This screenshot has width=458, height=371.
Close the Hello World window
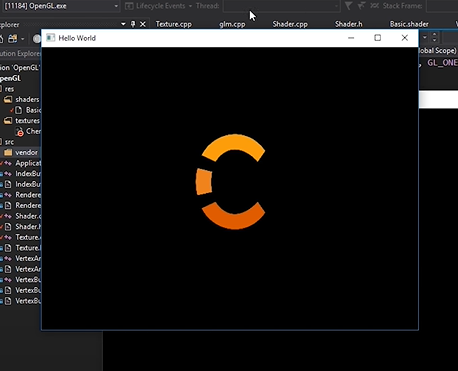(x=405, y=38)
